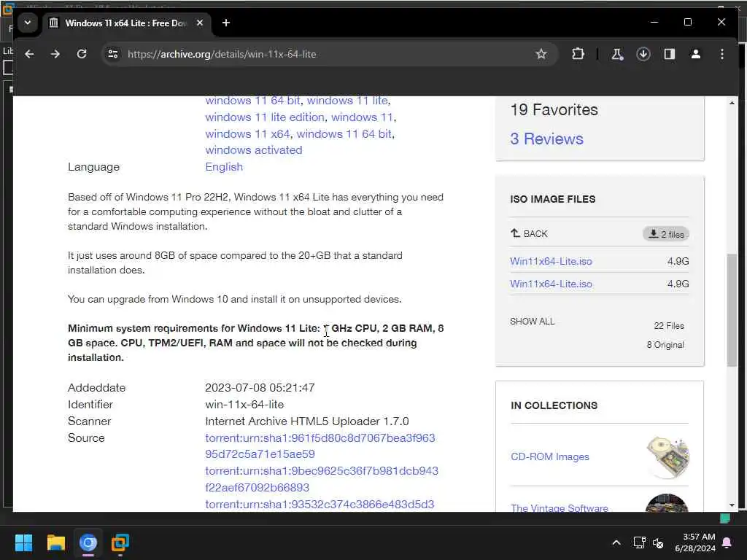Click 'Internet Archive HTML5 Uploader 1.7.0' text
This screenshot has height=560, width=747.
(307, 421)
